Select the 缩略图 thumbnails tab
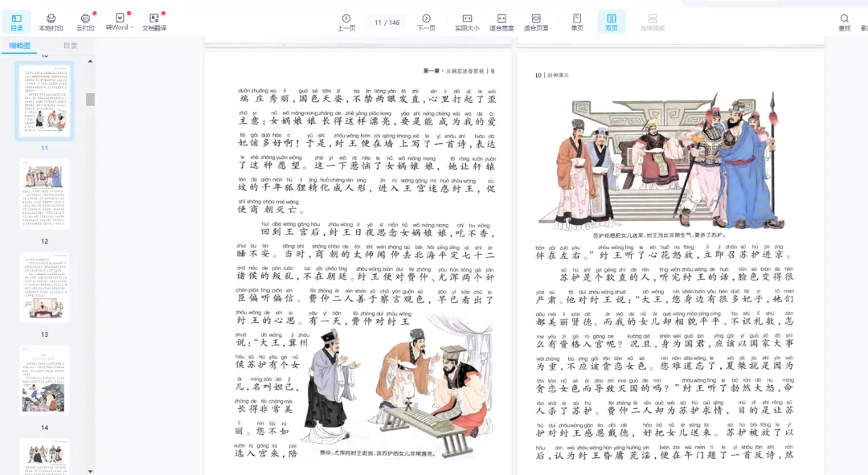The height and width of the screenshot is (475, 868). (19, 45)
